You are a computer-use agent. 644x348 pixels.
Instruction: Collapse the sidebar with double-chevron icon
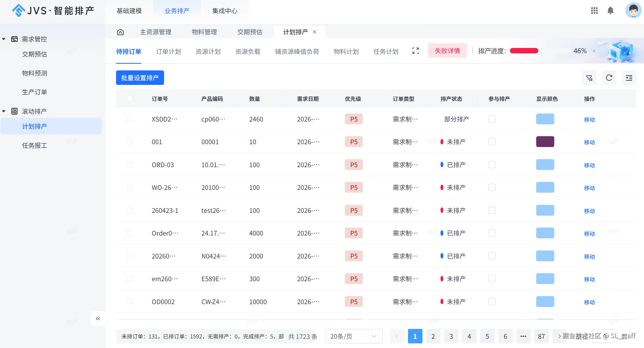pyautogui.click(x=98, y=319)
